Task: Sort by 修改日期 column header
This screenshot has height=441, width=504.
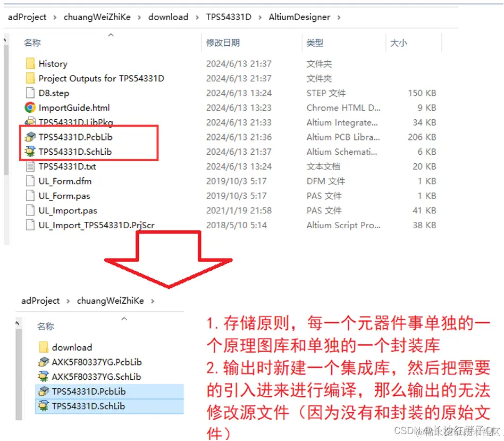Action: (x=223, y=43)
